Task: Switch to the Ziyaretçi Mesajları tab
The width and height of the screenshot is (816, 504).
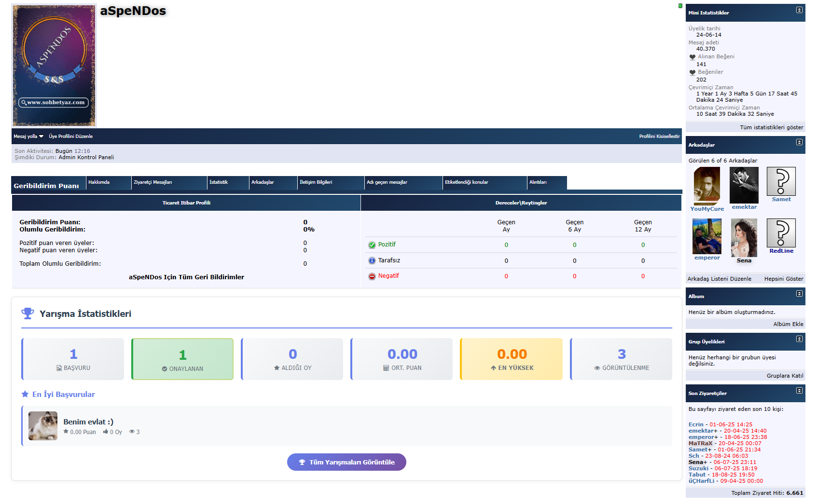Action: coord(153,182)
